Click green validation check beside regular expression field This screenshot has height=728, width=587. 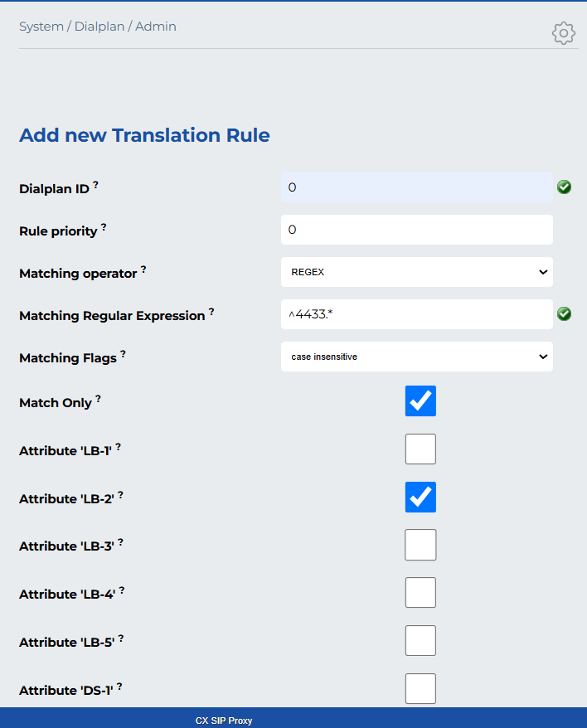565,313
